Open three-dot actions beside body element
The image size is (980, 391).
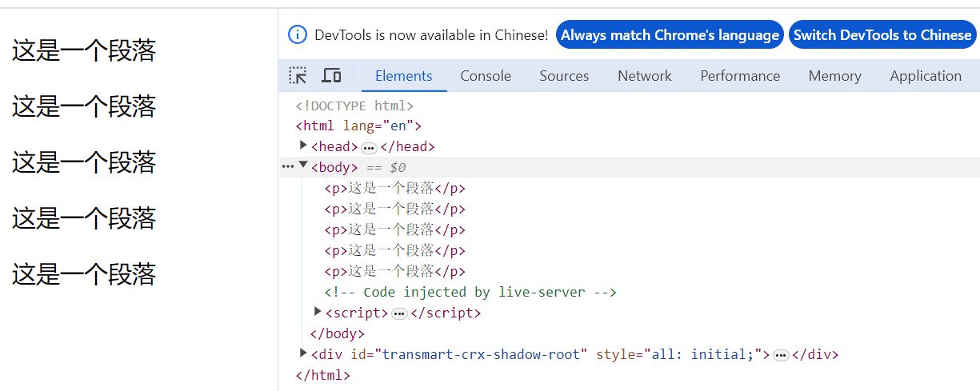click(x=288, y=167)
